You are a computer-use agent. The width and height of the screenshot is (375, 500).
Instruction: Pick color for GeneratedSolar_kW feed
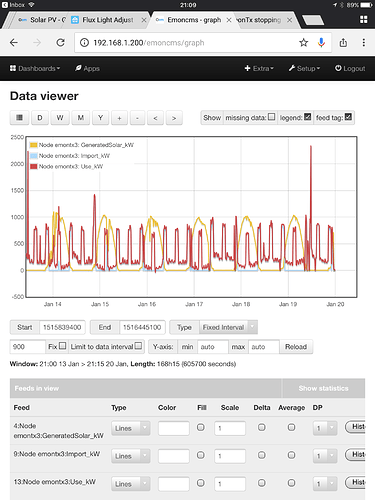click(174, 428)
